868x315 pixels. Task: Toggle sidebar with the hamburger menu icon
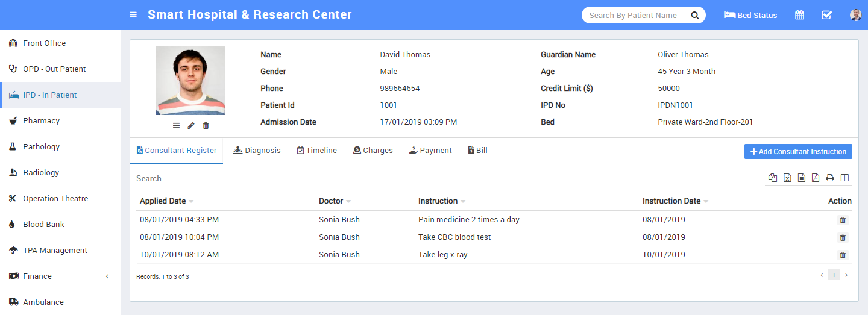click(x=133, y=15)
